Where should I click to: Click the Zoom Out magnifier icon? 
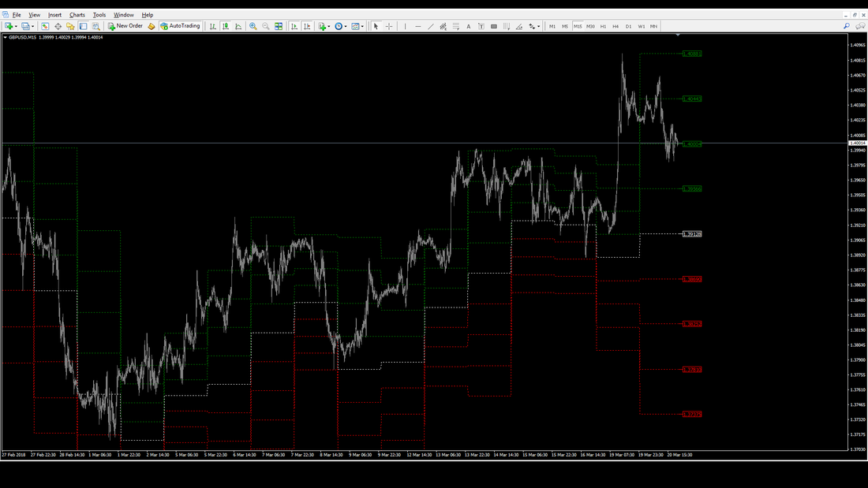(x=266, y=26)
